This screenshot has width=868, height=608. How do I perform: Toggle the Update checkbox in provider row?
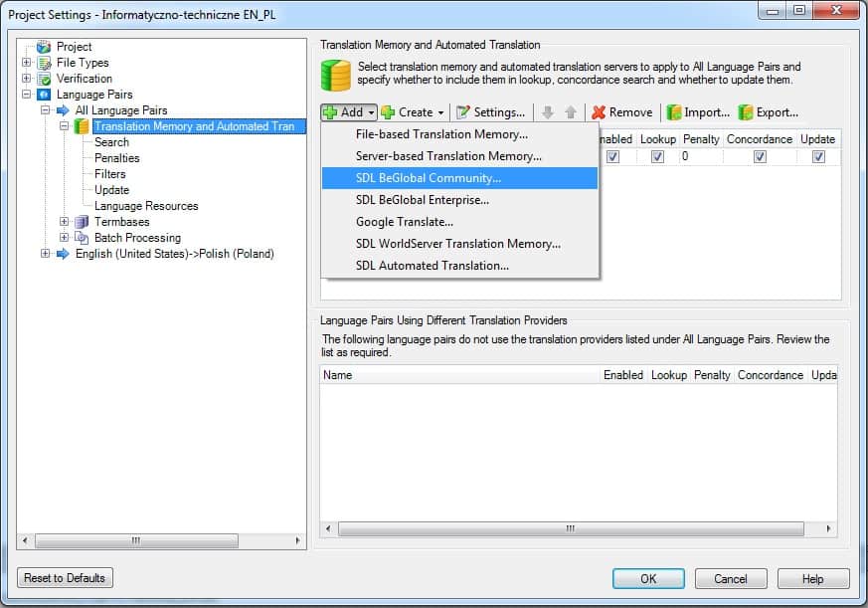click(x=818, y=157)
